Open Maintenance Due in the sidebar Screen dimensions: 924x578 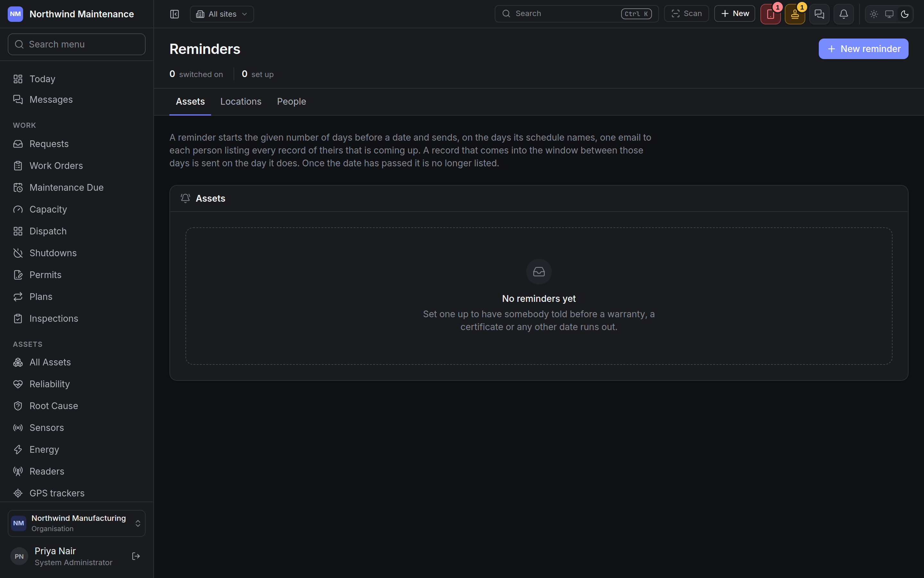pyautogui.click(x=77, y=187)
